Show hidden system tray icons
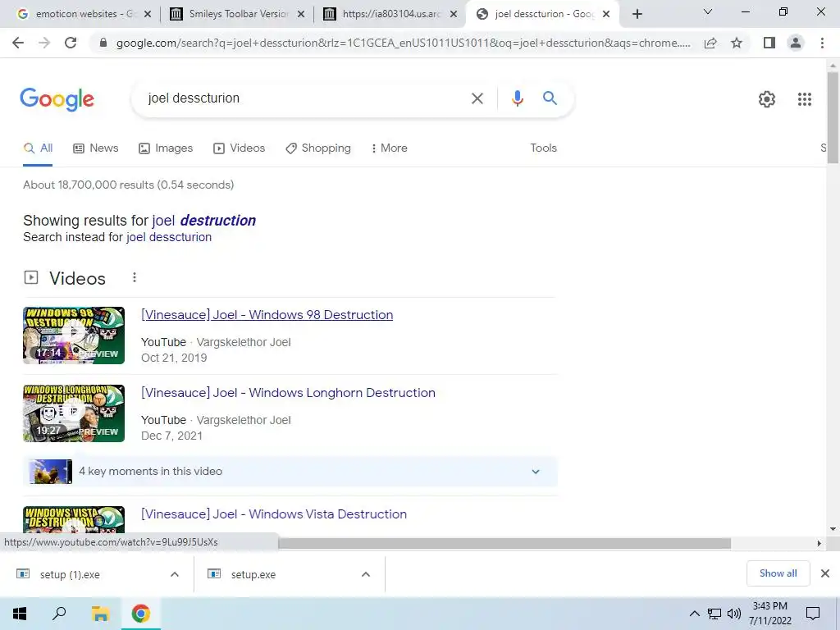 click(x=694, y=614)
